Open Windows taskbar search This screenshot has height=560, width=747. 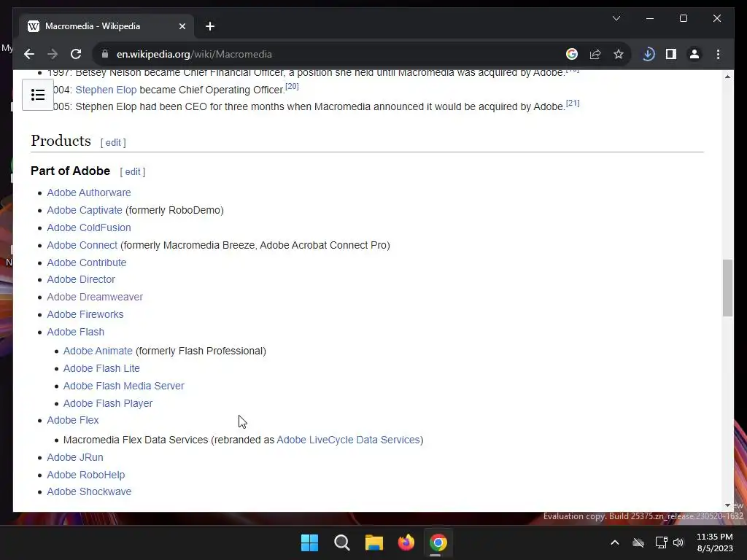click(x=341, y=542)
